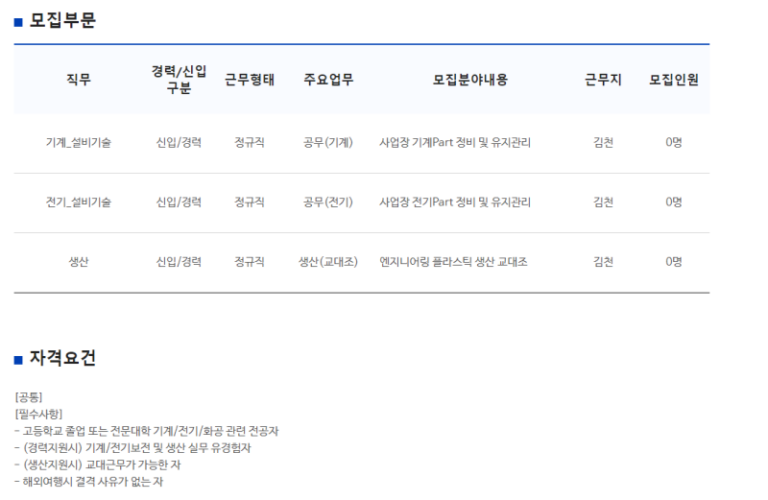Click the blue square beside 자격요건 heading

pyautogui.click(x=18, y=359)
